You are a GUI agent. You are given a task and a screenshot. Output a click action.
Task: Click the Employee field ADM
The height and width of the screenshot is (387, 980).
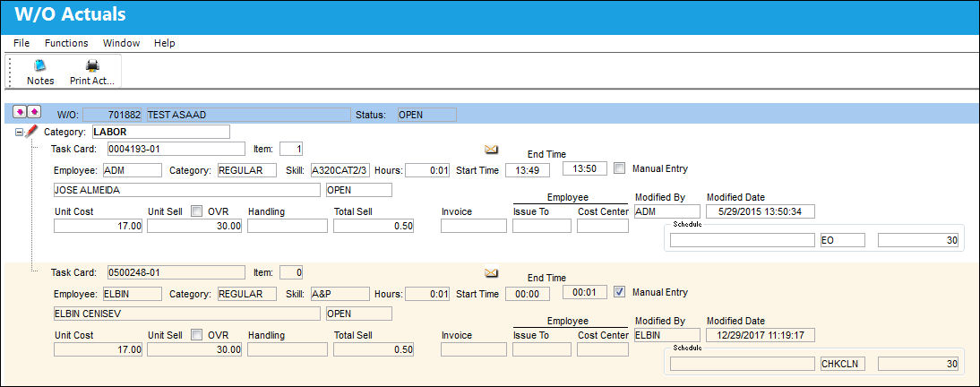point(133,170)
